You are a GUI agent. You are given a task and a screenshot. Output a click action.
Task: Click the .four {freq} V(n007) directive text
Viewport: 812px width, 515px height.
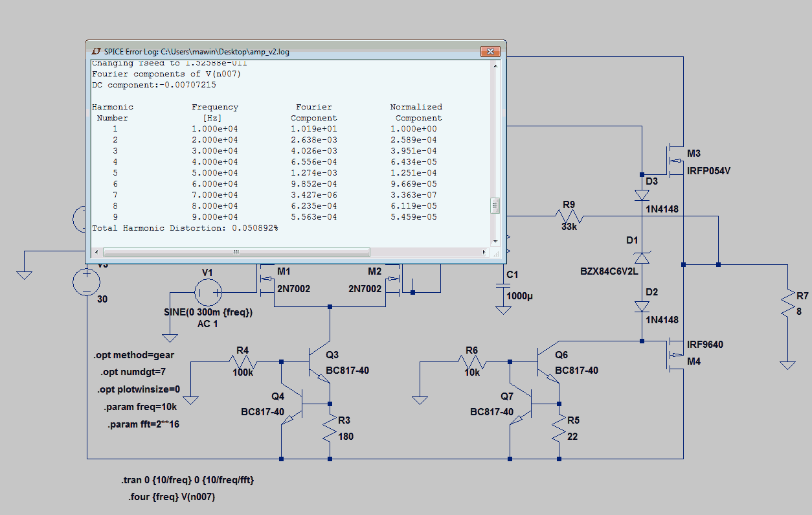[x=172, y=498]
